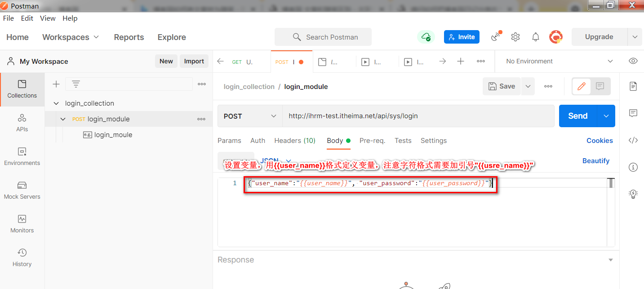
Task: Switch to edit mode pencil toggle
Action: (x=582, y=86)
